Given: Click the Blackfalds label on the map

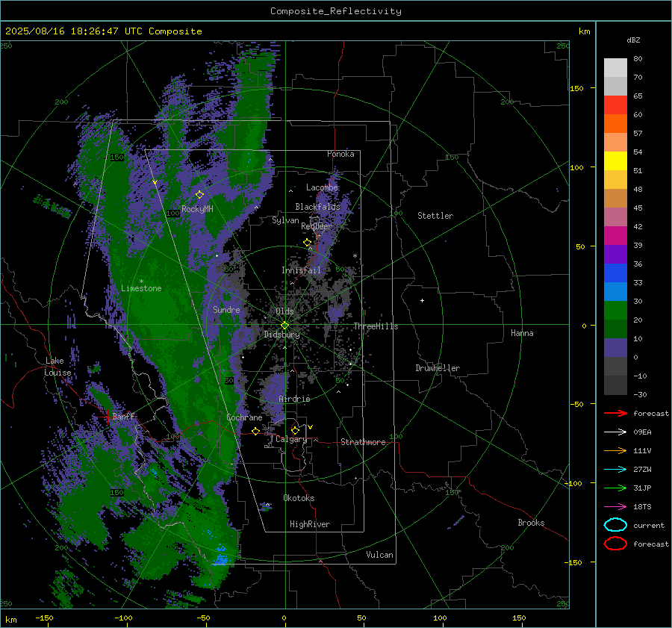Looking at the screenshot, I should point(317,207).
